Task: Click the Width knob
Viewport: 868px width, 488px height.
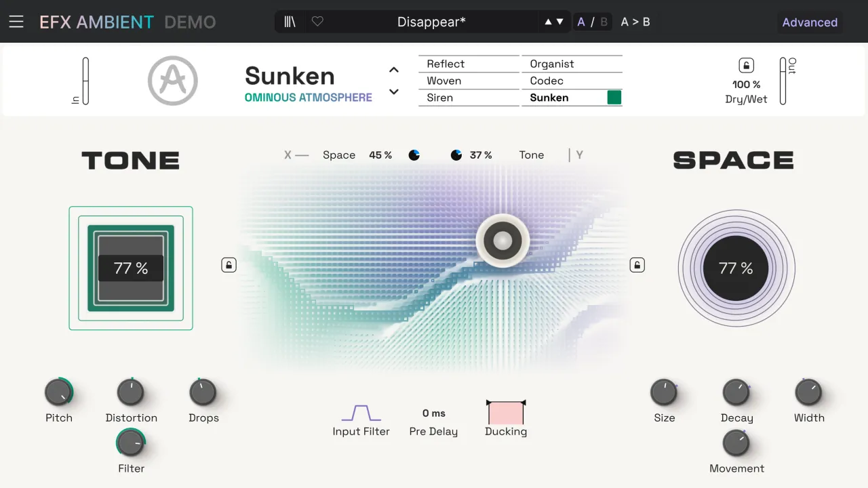Action: tap(808, 392)
